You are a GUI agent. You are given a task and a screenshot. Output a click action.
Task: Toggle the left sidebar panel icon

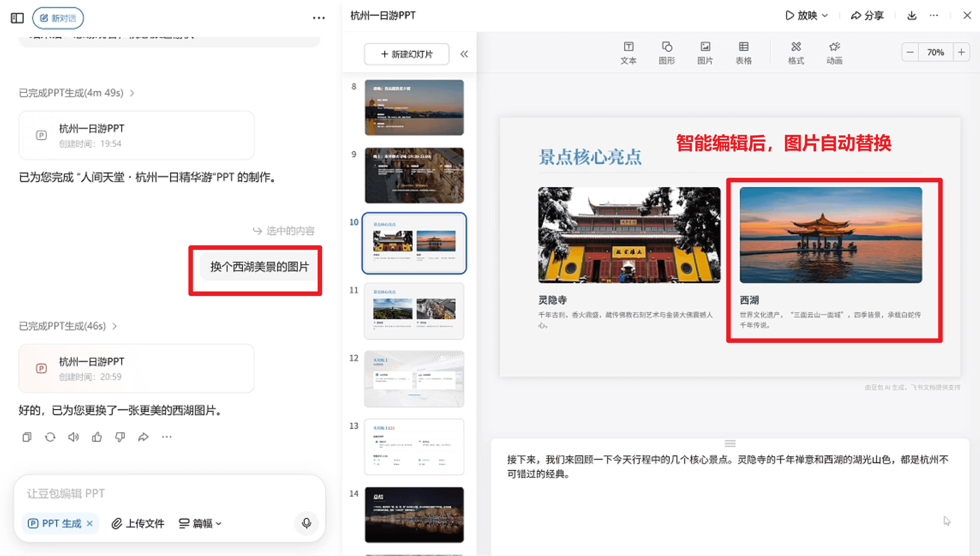point(17,18)
